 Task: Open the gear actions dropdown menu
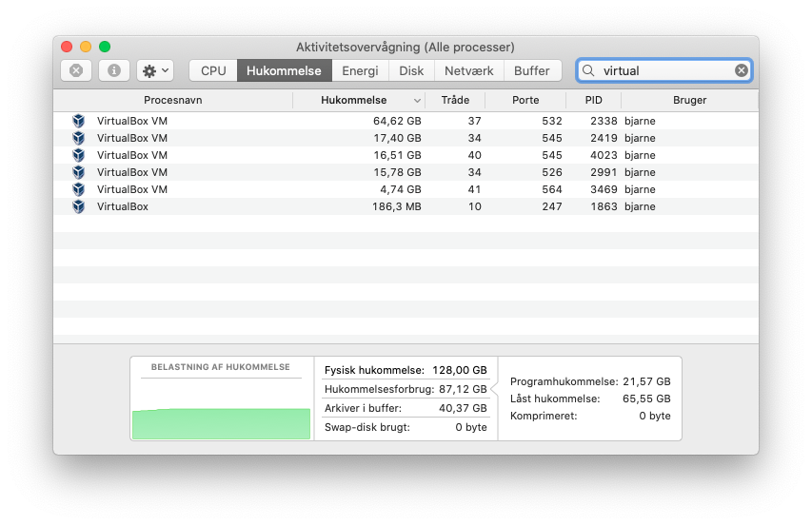pyautogui.click(x=155, y=70)
